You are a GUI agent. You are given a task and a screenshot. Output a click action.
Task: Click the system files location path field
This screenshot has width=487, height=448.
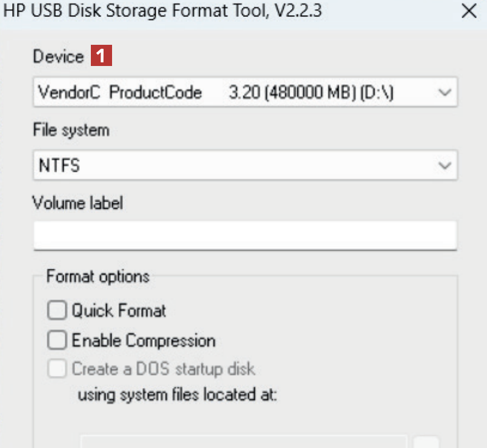coord(243,442)
